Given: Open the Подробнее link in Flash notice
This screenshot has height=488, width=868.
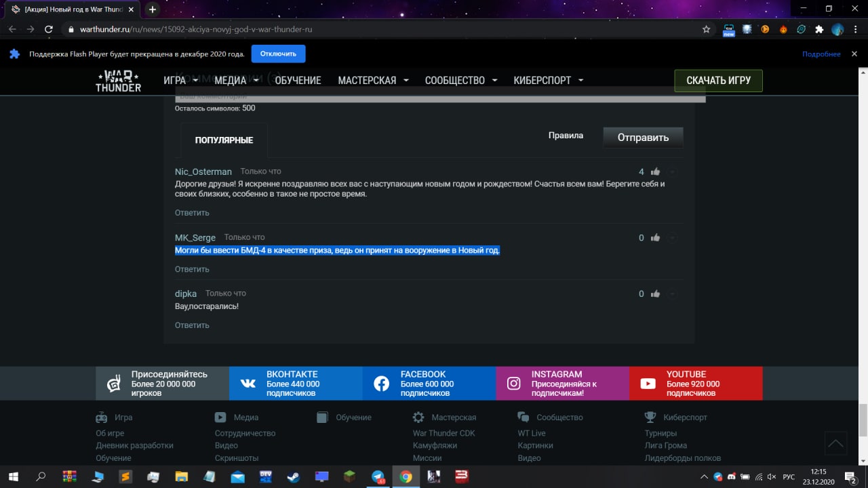Looking at the screenshot, I should point(821,54).
